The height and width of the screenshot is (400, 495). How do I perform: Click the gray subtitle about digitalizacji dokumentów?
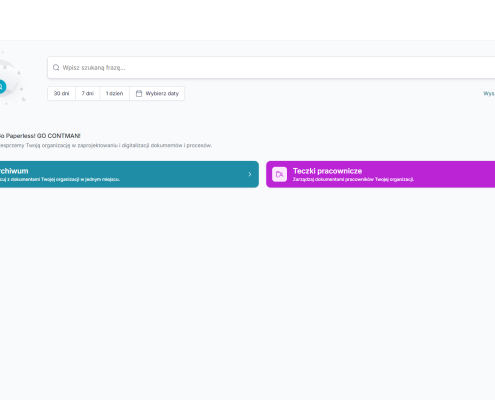(x=106, y=145)
